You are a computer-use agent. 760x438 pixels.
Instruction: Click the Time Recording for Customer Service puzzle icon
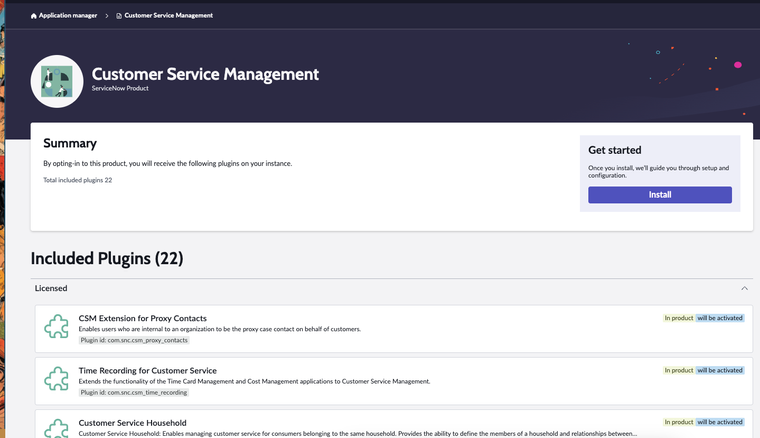pos(56,378)
